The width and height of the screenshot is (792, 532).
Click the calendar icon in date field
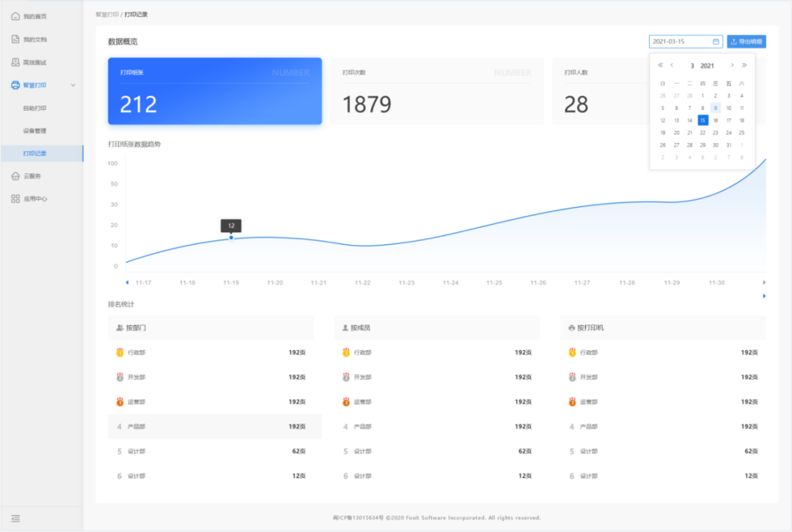[x=716, y=42]
